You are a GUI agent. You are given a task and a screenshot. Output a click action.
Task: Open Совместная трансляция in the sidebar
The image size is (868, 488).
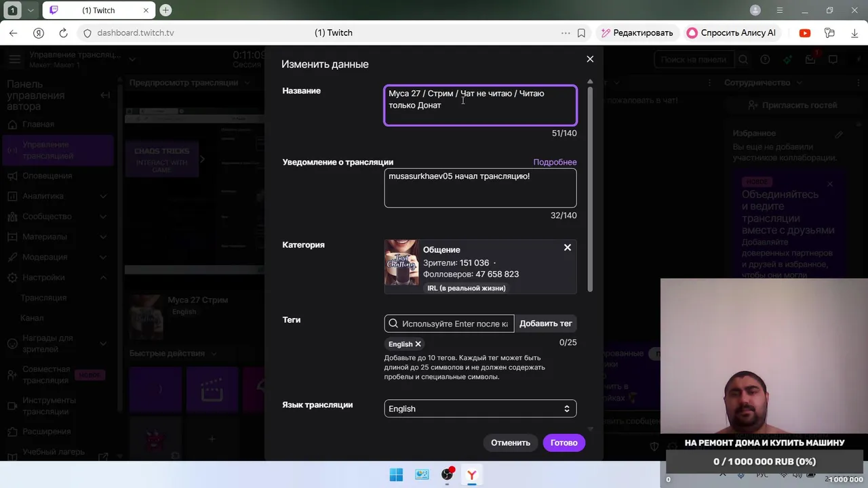[46, 375]
